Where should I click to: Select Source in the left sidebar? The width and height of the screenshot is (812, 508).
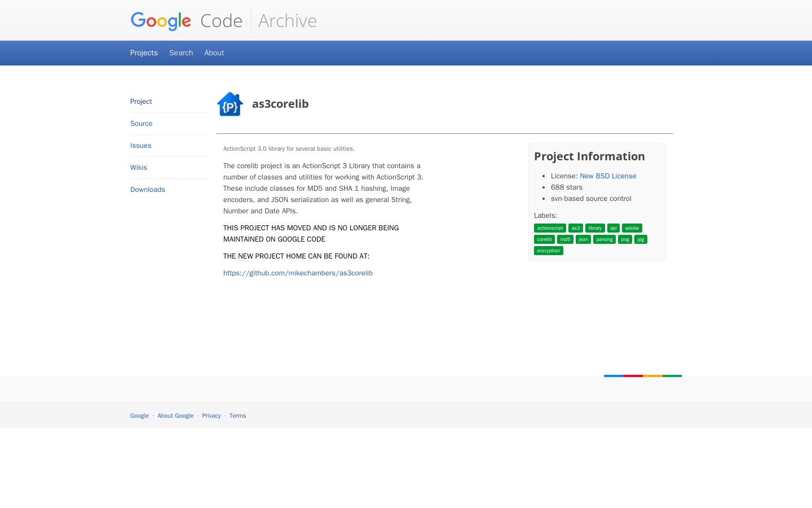coord(142,124)
